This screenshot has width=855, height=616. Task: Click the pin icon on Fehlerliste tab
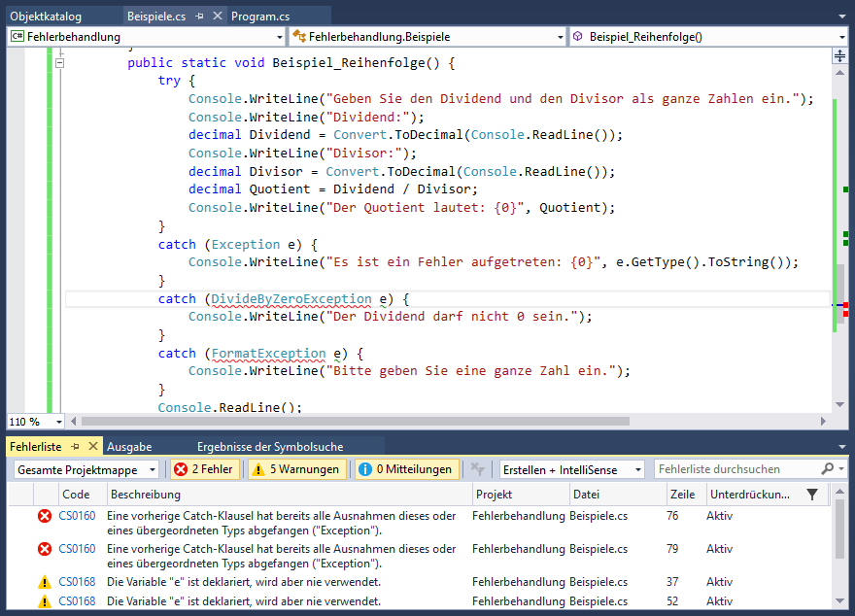pos(75,447)
